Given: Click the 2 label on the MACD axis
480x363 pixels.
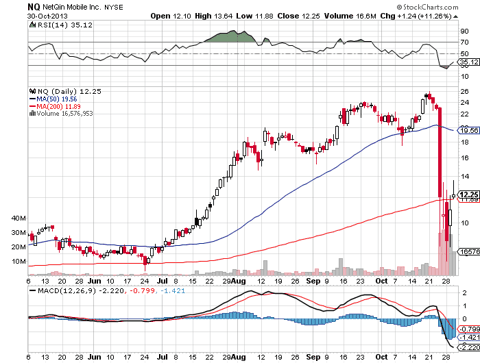Looking at the screenshot, I should point(465,293).
